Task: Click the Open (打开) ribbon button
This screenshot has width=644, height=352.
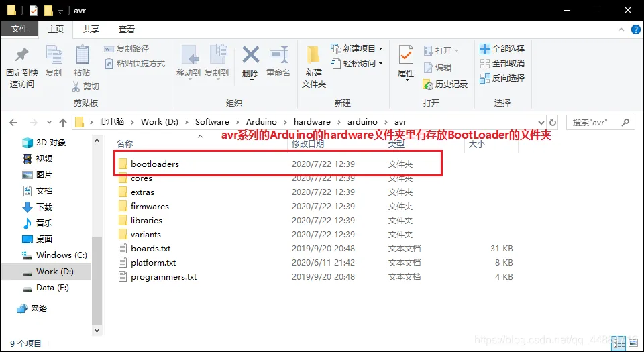Action: (x=441, y=50)
